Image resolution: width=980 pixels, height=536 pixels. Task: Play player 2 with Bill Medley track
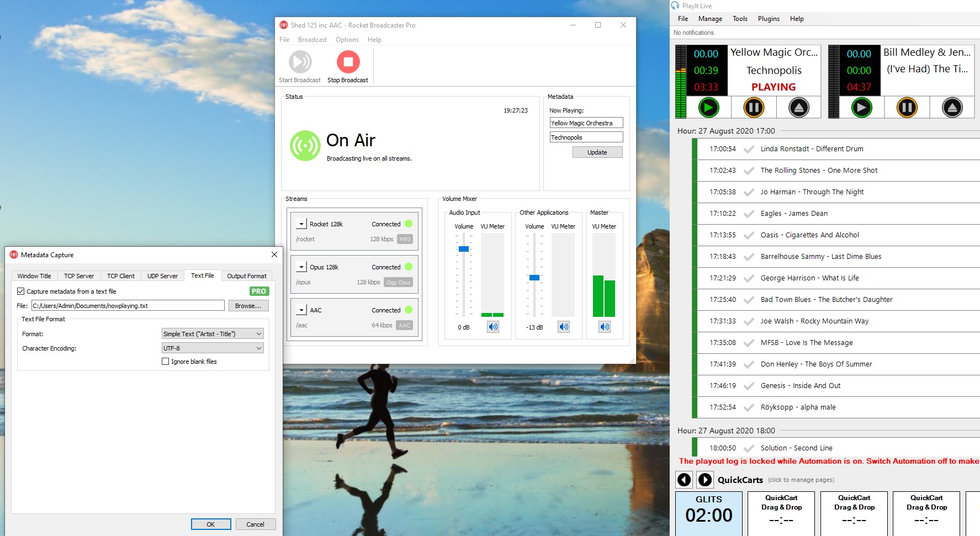pyautogui.click(x=861, y=107)
